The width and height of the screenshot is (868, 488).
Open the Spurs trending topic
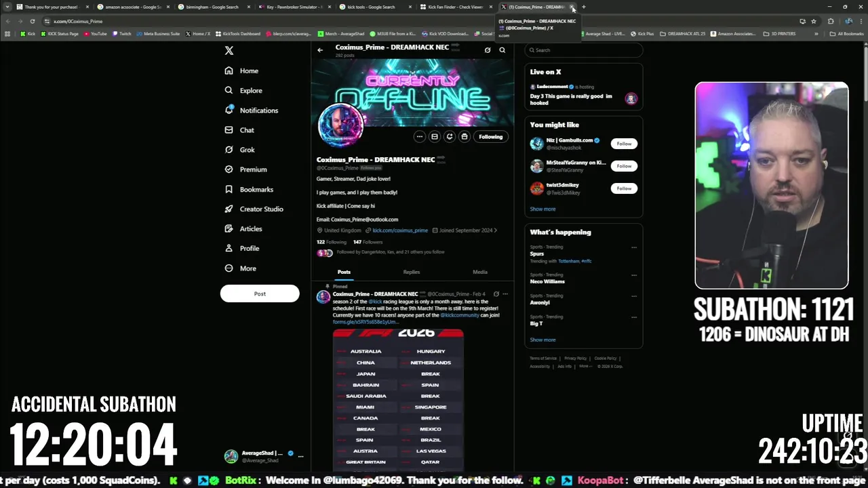(x=537, y=254)
